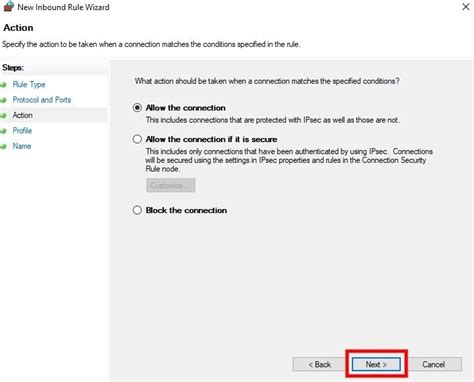
Task: Cancel the New Inbound Rule Wizard
Action: click(x=433, y=364)
